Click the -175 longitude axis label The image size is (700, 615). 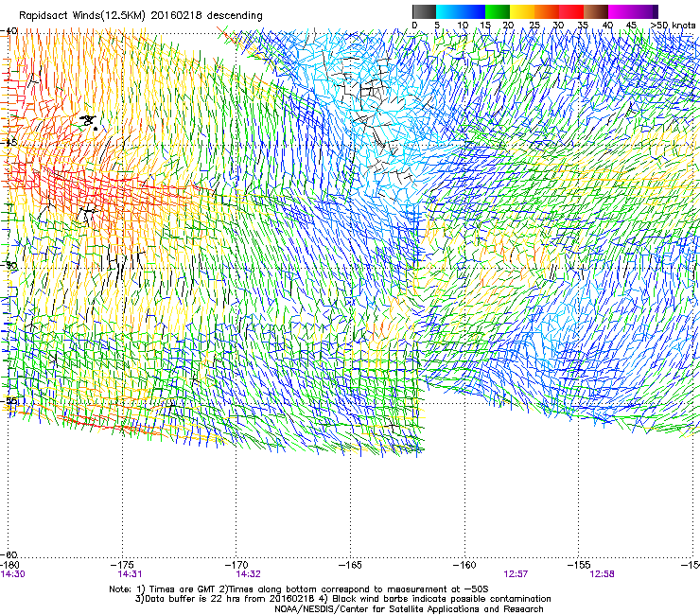[122, 565]
